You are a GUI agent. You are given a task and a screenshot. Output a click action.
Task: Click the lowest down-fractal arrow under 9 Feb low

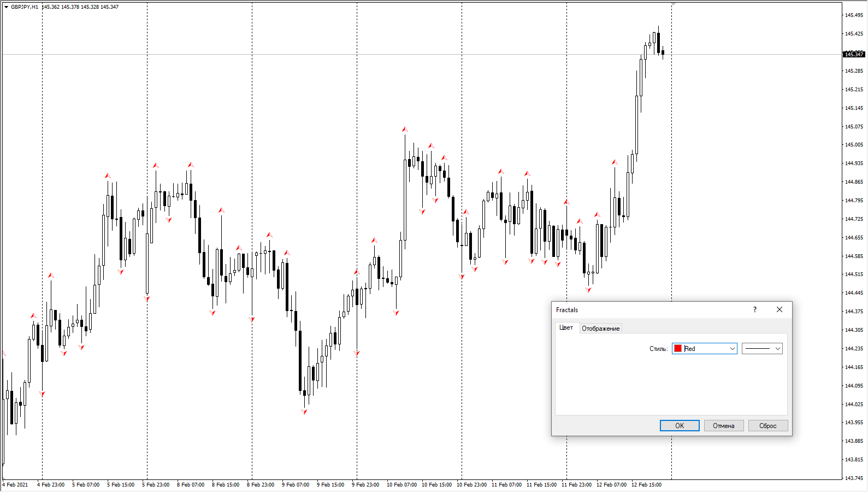tap(304, 412)
